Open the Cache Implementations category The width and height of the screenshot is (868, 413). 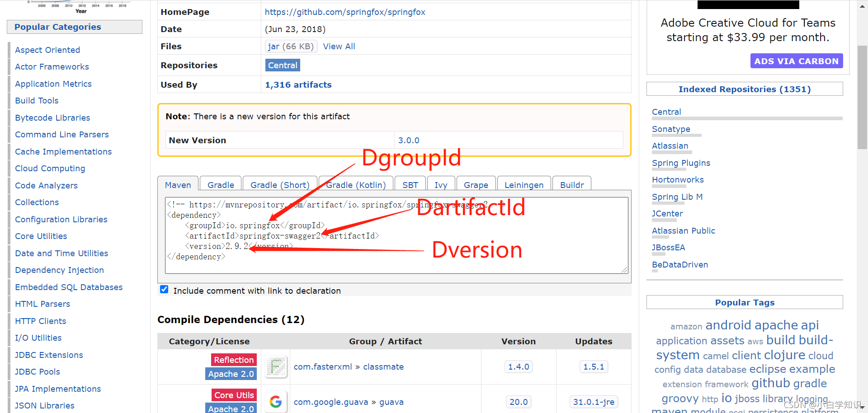63,152
